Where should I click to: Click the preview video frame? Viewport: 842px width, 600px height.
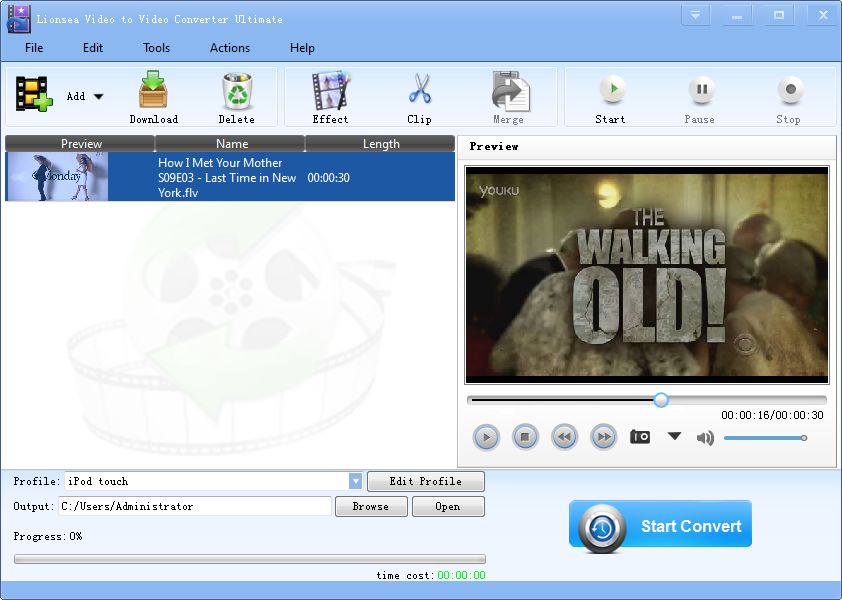click(647, 275)
